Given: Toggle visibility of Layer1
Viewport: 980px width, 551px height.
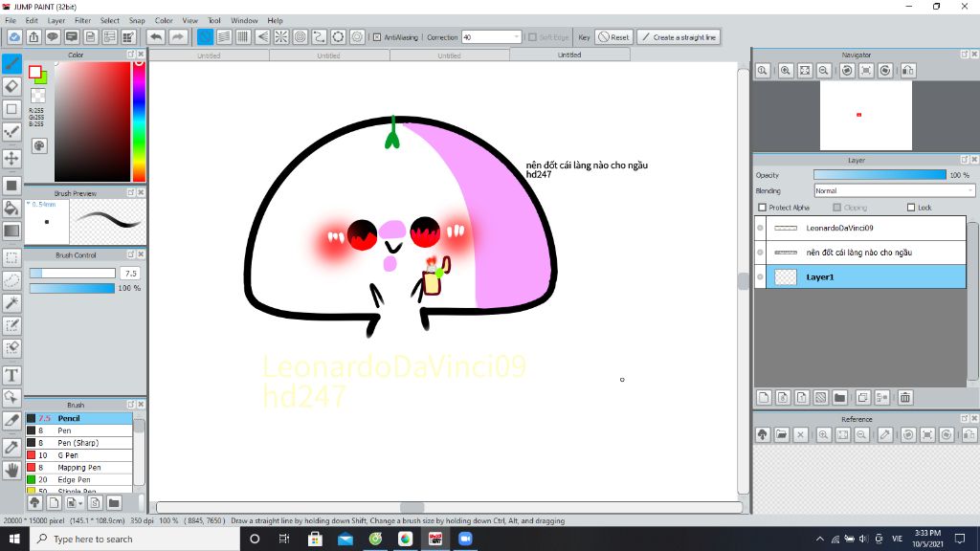Looking at the screenshot, I should (x=760, y=276).
